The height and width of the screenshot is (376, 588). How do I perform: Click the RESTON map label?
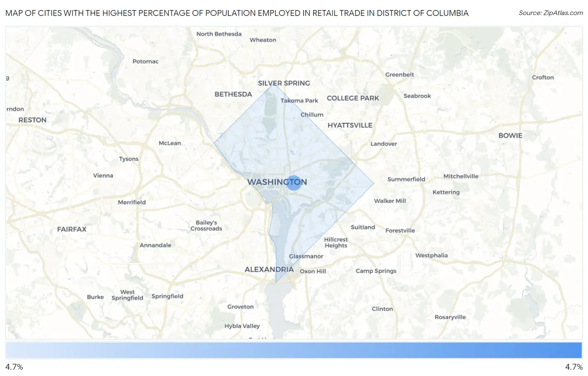pos(33,120)
